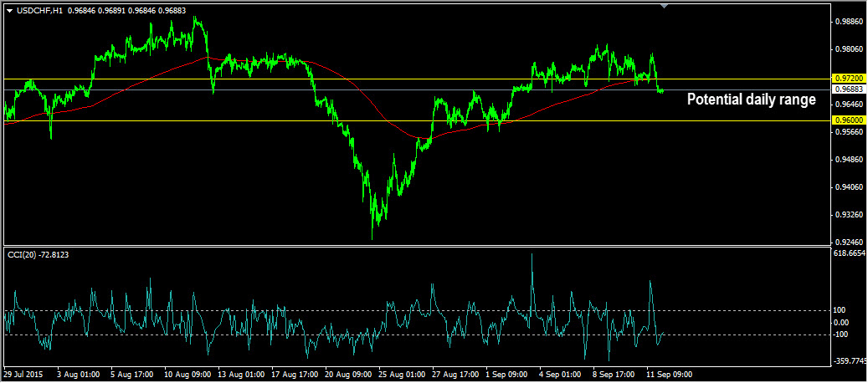Select the USDCHF,H1 symbol label
The height and width of the screenshot is (383, 868).
(39, 11)
